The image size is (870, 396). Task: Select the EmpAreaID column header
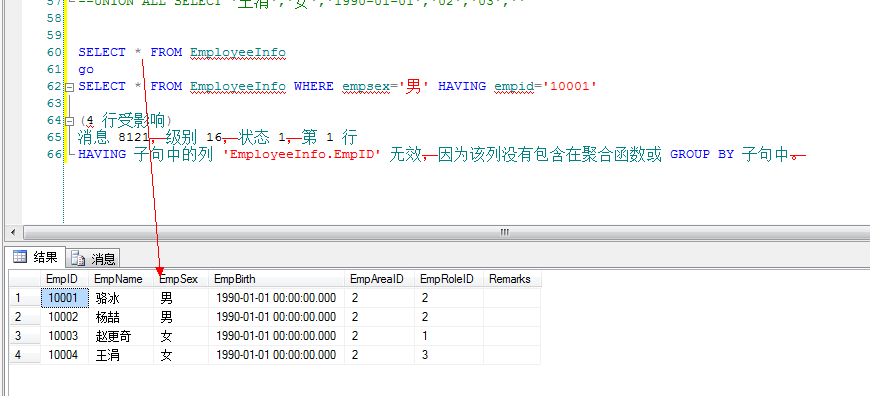click(x=380, y=279)
